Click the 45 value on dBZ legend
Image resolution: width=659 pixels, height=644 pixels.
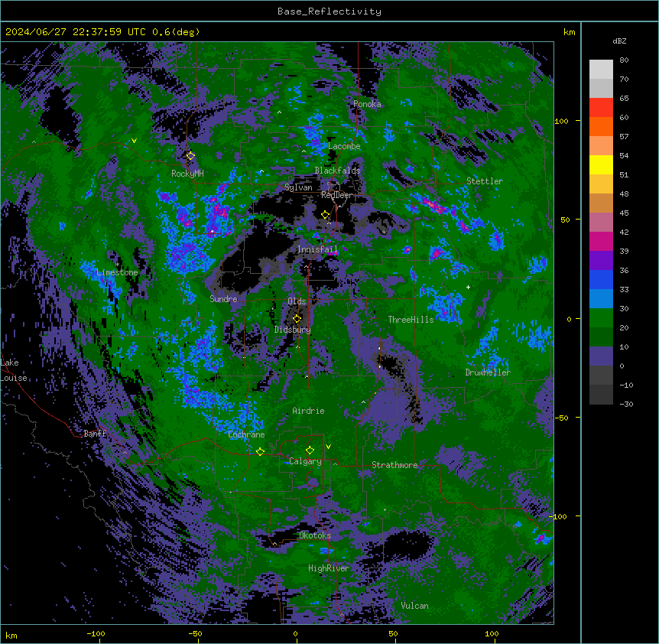(x=624, y=213)
